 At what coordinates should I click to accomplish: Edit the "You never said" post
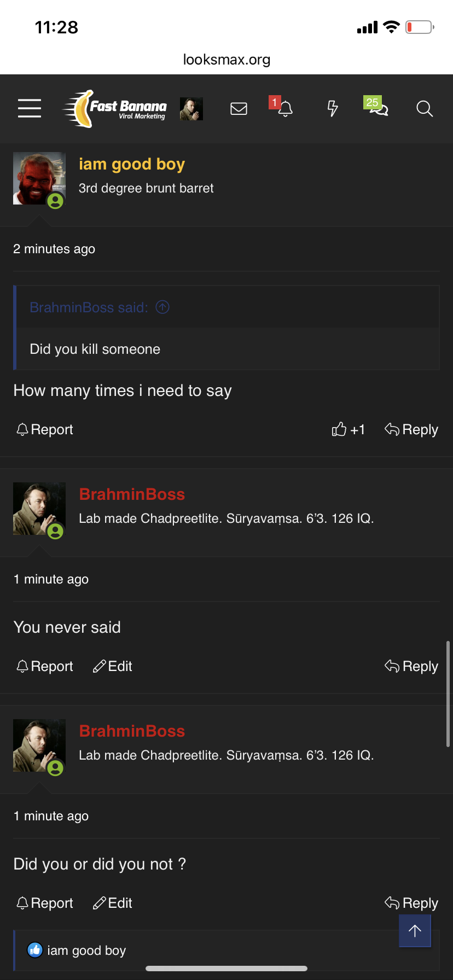pos(113,667)
